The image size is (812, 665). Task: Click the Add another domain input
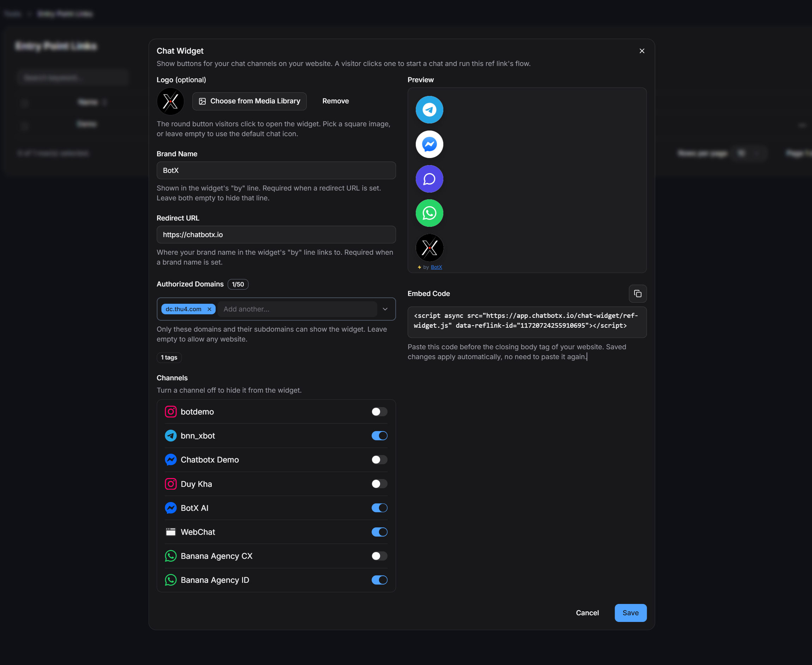(297, 309)
